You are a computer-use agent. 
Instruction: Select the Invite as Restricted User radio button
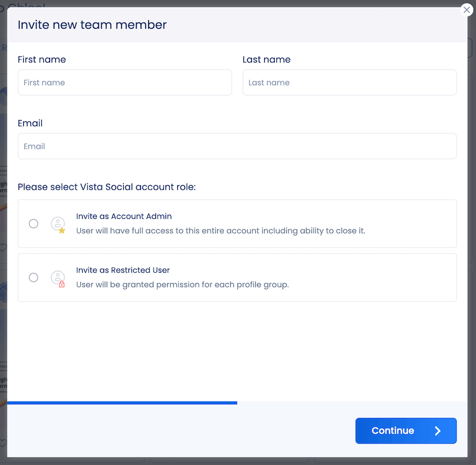33,277
